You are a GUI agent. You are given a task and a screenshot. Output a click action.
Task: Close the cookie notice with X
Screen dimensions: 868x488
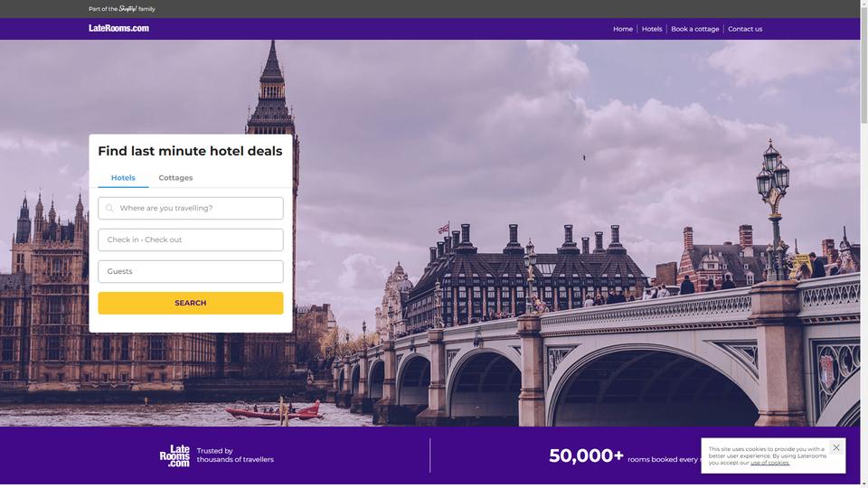(835, 447)
